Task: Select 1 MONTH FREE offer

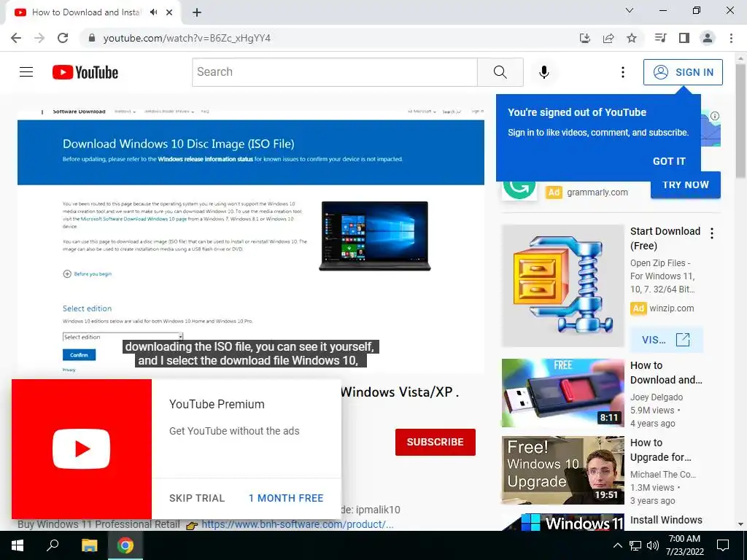Action: pos(286,498)
